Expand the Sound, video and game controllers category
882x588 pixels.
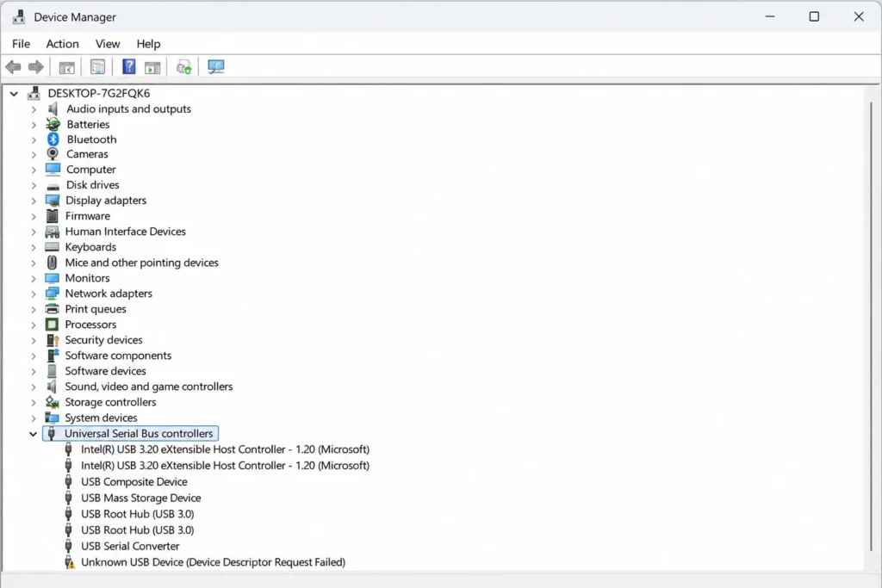click(34, 387)
